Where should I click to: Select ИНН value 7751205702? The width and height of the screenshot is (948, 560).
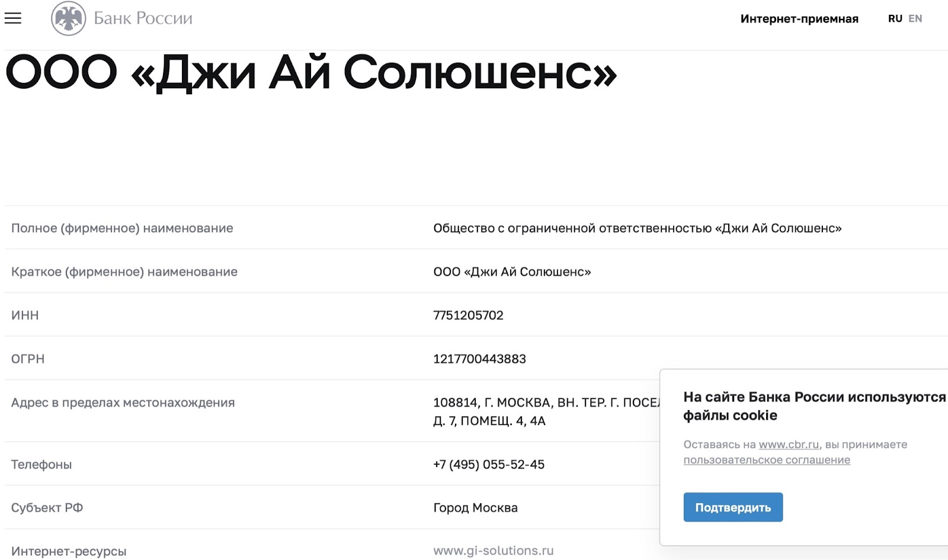tap(468, 315)
